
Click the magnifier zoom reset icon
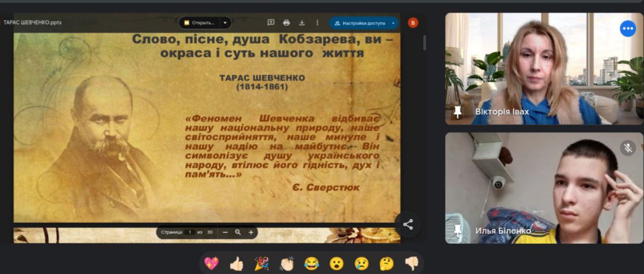pyautogui.click(x=237, y=232)
